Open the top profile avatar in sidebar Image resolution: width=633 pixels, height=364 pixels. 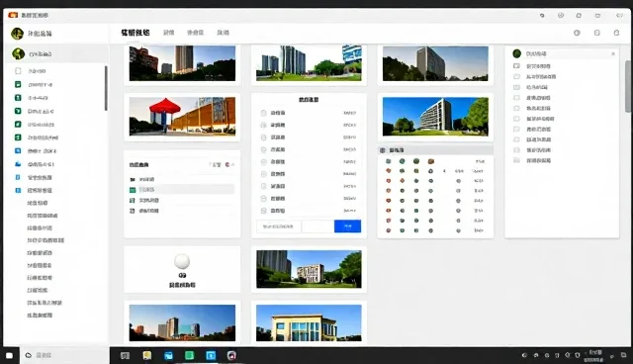pos(17,34)
